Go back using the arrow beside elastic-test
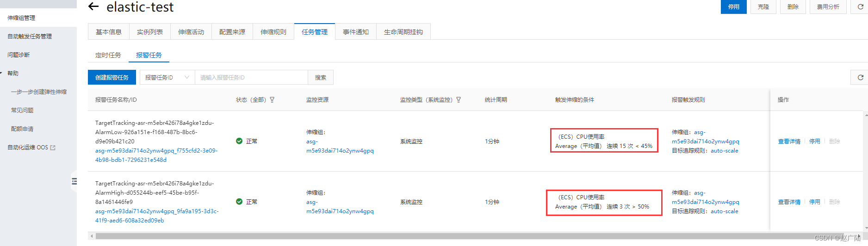 click(x=93, y=6)
